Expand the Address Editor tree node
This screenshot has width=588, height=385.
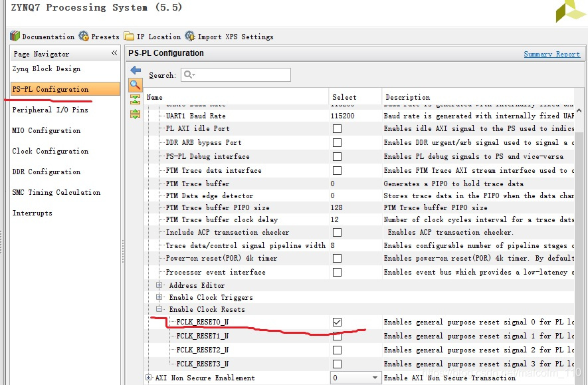159,285
